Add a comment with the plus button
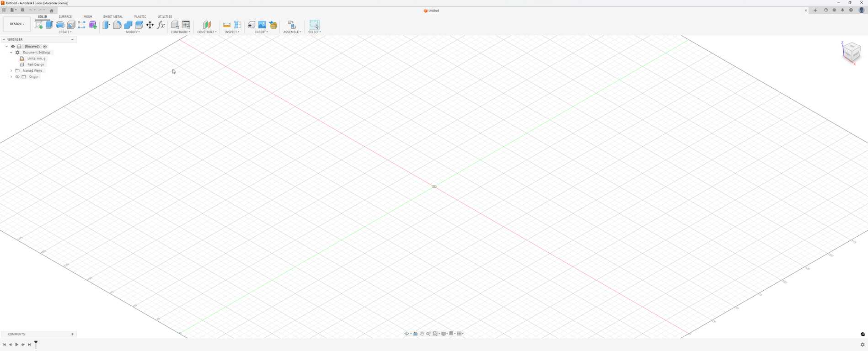Screen dimensions: 868x351 point(72,334)
